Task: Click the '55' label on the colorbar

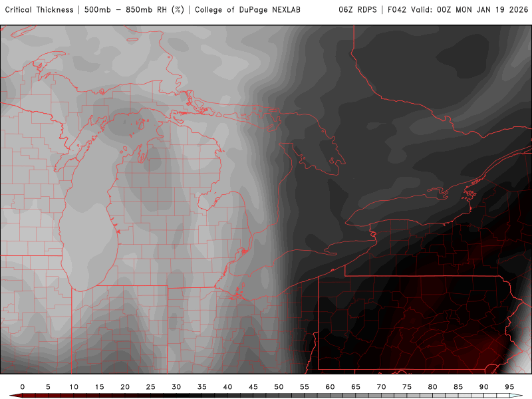Action: 305,387
